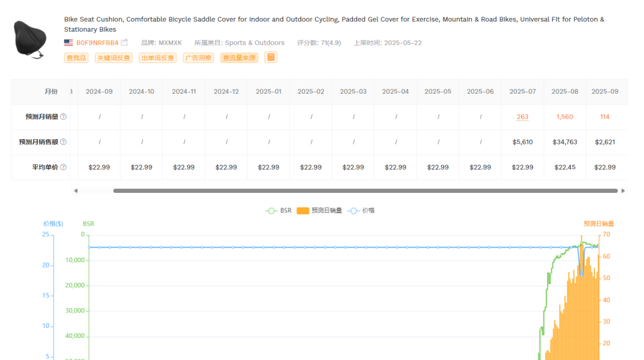644x360 pixels.
Task: Click the horizontal table scrollbar thumb
Action: 366,191
